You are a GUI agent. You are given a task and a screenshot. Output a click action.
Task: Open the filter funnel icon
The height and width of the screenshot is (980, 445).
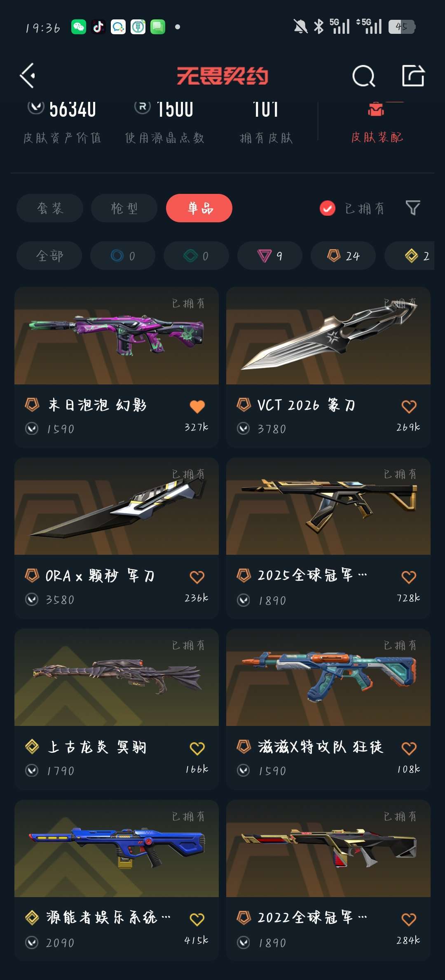[413, 208]
